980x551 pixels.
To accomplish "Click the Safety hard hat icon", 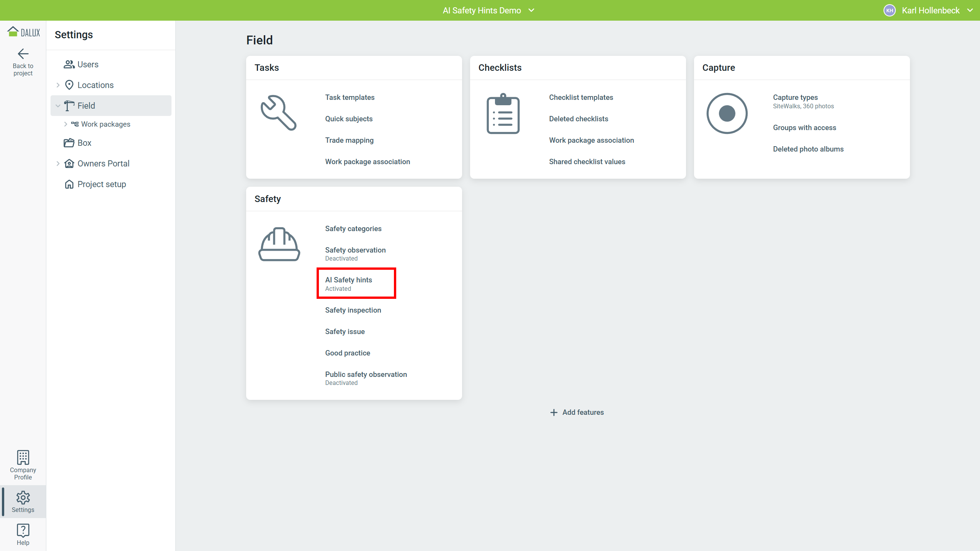I will (279, 244).
